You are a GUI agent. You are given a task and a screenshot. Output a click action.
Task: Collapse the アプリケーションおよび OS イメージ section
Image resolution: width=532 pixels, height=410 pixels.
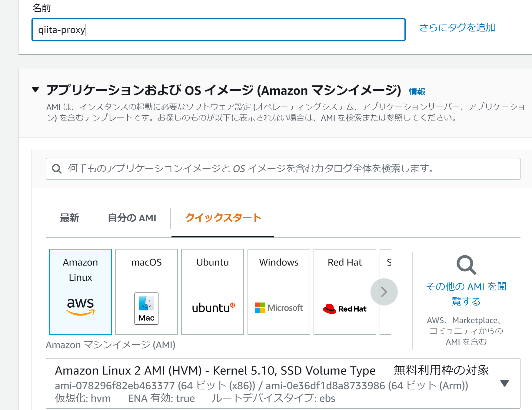(35, 90)
